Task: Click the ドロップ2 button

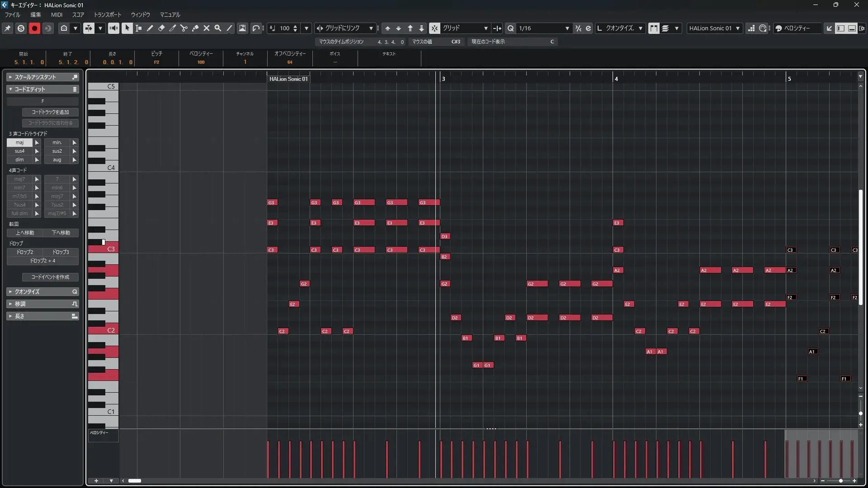Action: pos(25,252)
